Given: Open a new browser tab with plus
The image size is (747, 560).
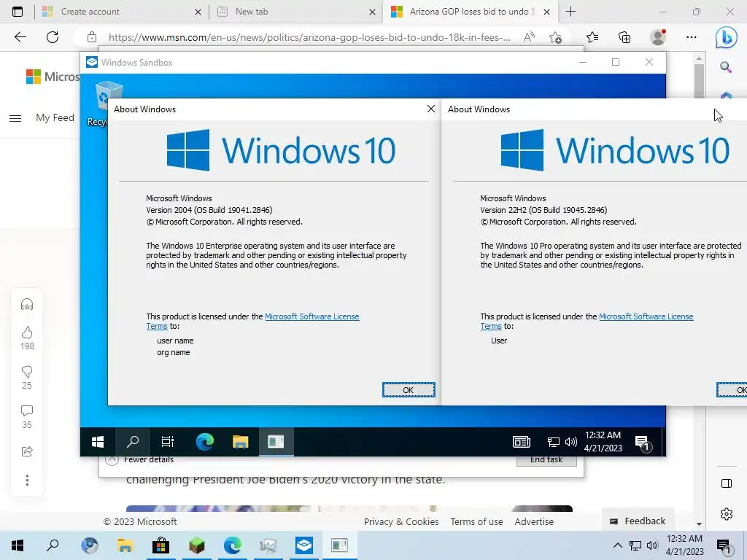Looking at the screenshot, I should point(570,12).
